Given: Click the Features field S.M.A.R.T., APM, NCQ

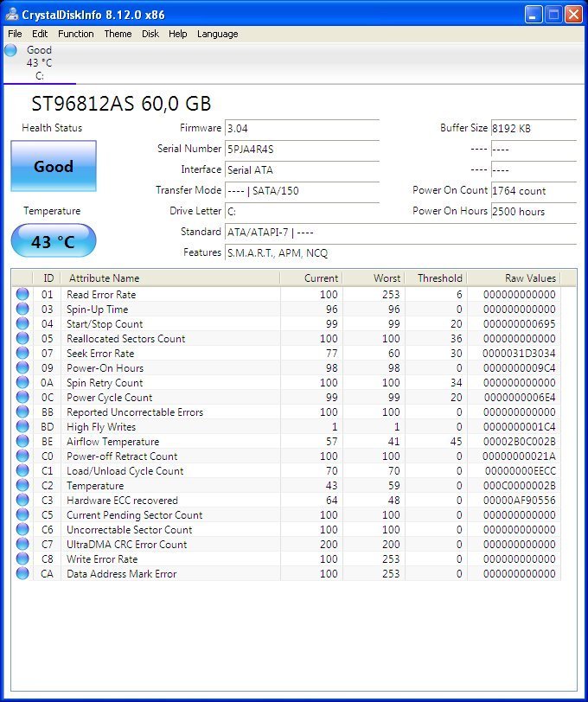Looking at the screenshot, I should pos(400,253).
